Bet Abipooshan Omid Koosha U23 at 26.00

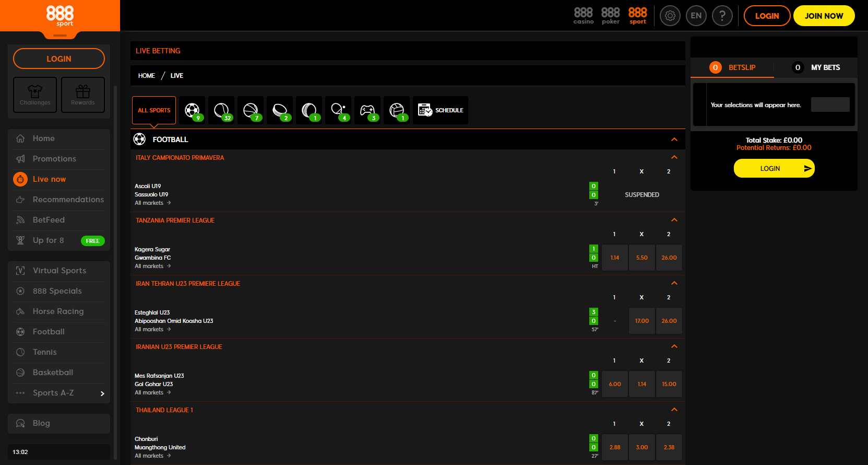click(669, 321)
